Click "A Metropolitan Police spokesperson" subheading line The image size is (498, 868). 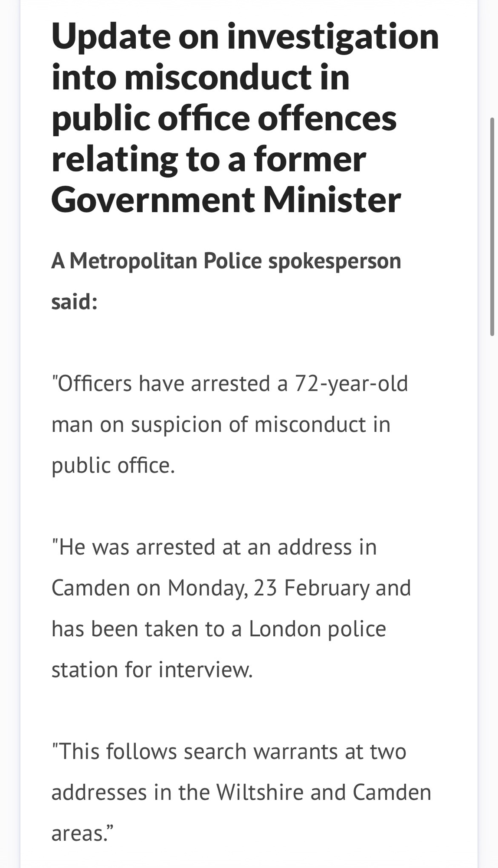tap(226, 261)
